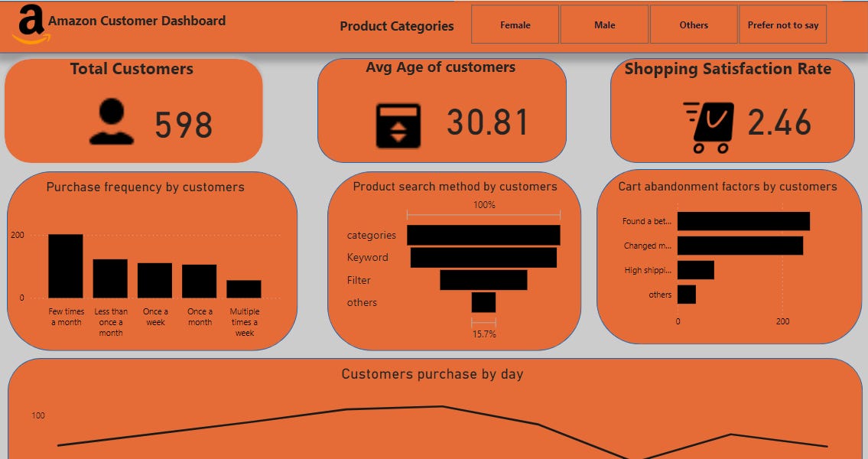Click the 'Multiple times a week' bar
This screenshot has width=868, height=459.
coord(245,288)
